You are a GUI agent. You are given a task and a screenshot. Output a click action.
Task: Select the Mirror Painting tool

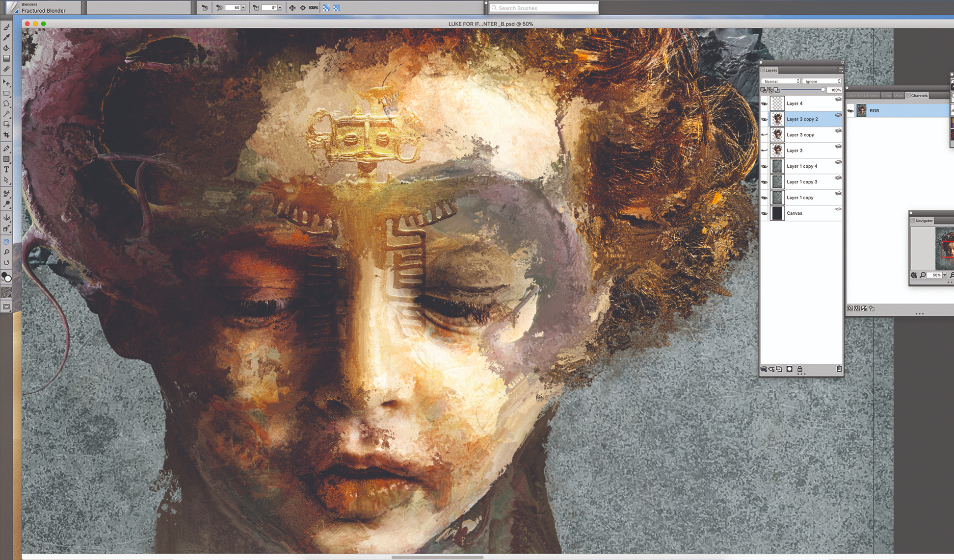click(x=6, y=218)
